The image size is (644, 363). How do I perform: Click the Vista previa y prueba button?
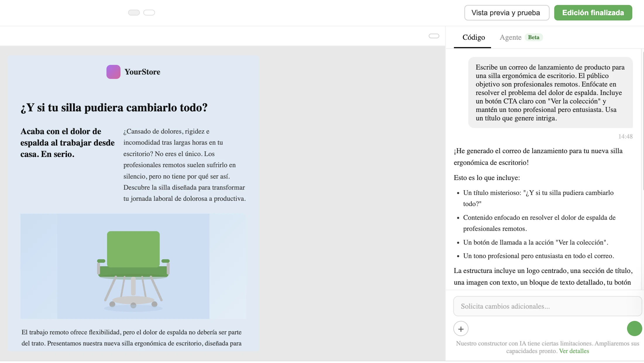point(507,13)
